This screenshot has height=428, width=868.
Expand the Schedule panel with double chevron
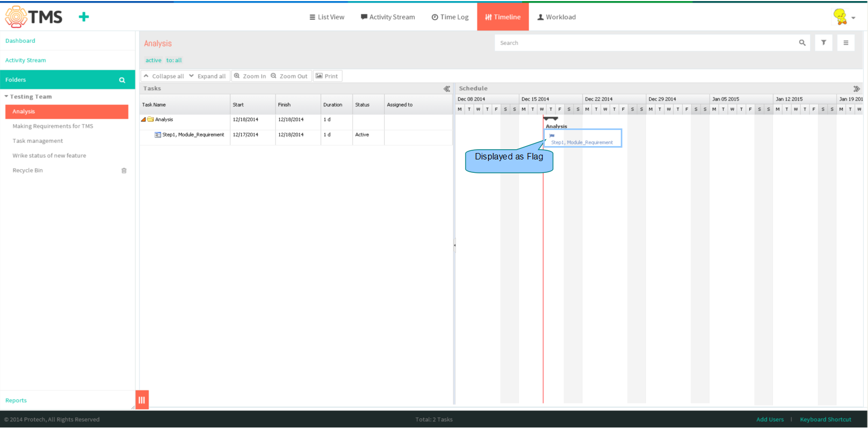tap(856, 89)
